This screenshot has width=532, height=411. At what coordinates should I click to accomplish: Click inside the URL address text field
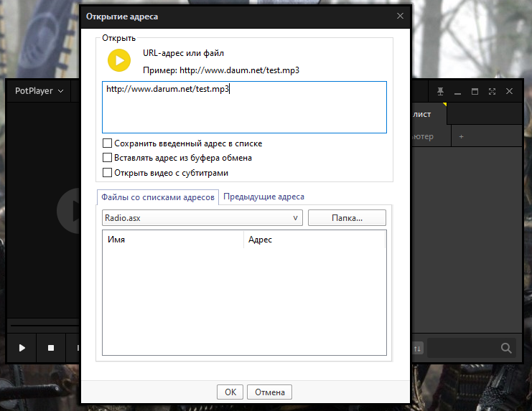[244, 111]
